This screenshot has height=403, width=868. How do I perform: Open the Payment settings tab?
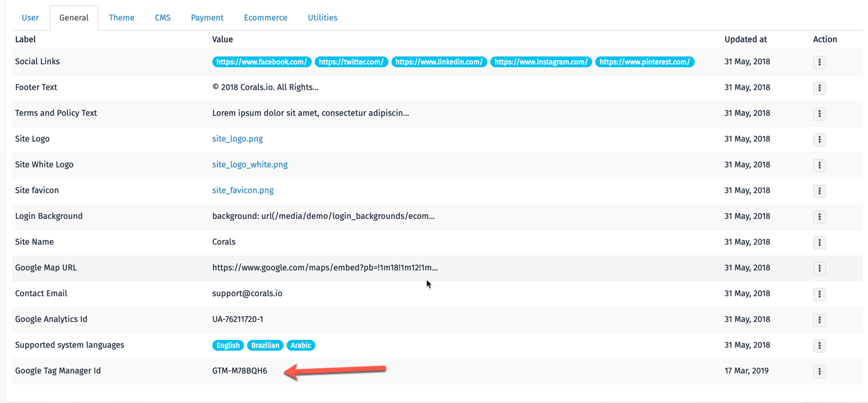point(207,17)
